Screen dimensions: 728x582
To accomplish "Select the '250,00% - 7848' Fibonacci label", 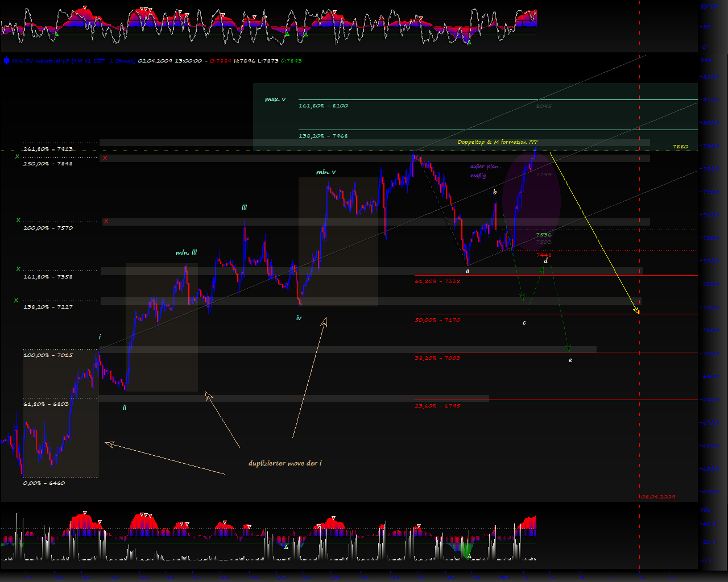I will (x=48, y=164).
